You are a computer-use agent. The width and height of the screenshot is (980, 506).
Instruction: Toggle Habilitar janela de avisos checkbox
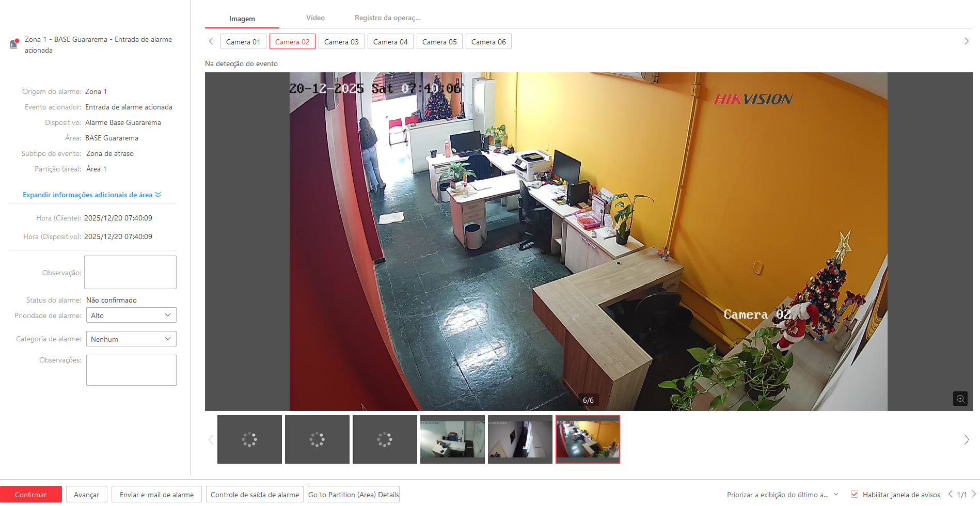[x=855, y=494]
